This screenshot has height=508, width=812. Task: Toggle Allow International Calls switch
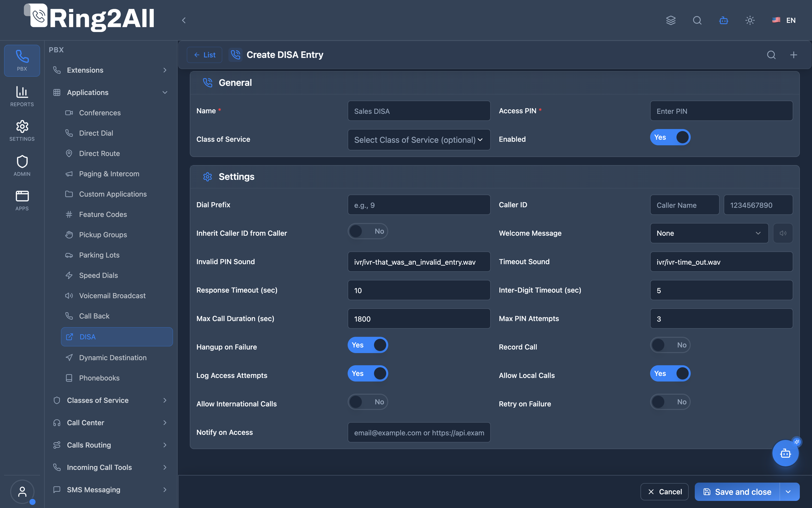368,402
